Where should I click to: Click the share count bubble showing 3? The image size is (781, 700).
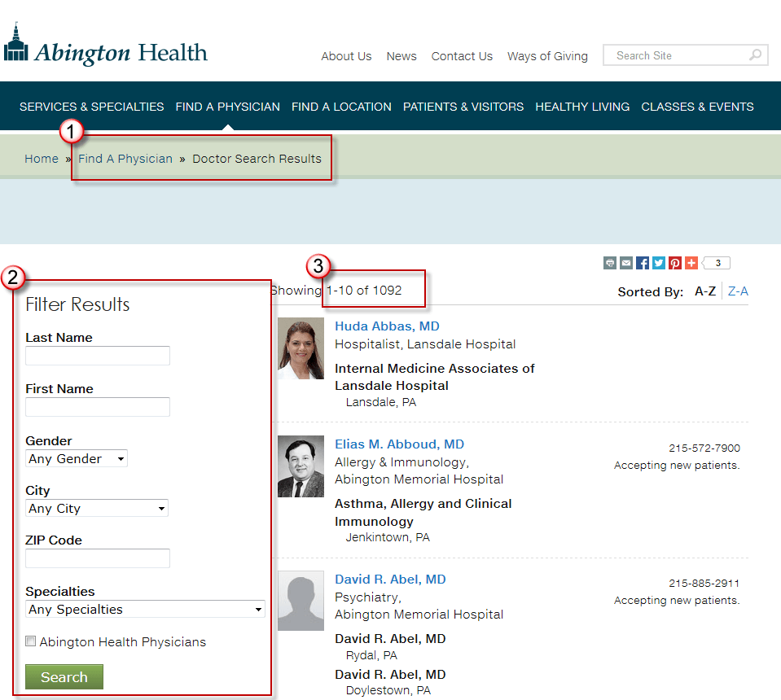click(x=716, y=263)
